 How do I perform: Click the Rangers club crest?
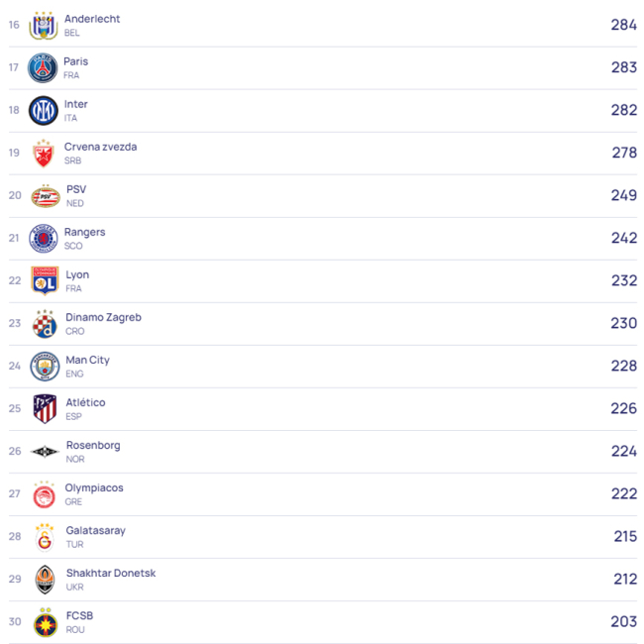point(44,239)
